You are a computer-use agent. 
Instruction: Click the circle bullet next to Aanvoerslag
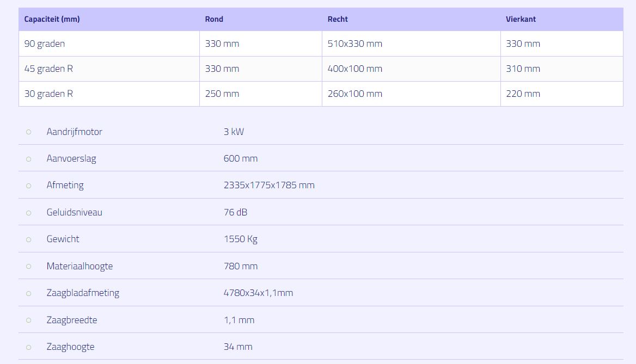[x=29, y=159]
